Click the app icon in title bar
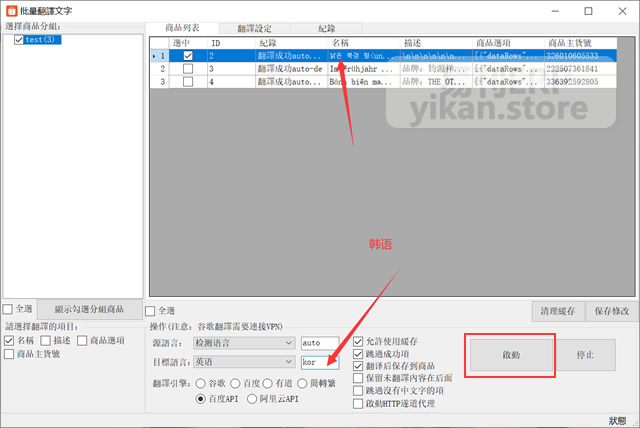The image size is (640, 428). (x=12, y=10)
